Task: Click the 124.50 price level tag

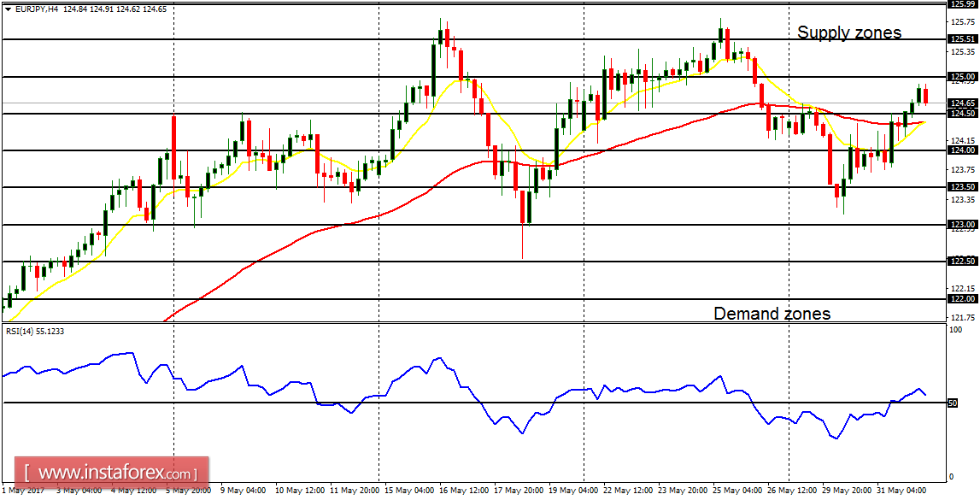Action: coord(961,112)
